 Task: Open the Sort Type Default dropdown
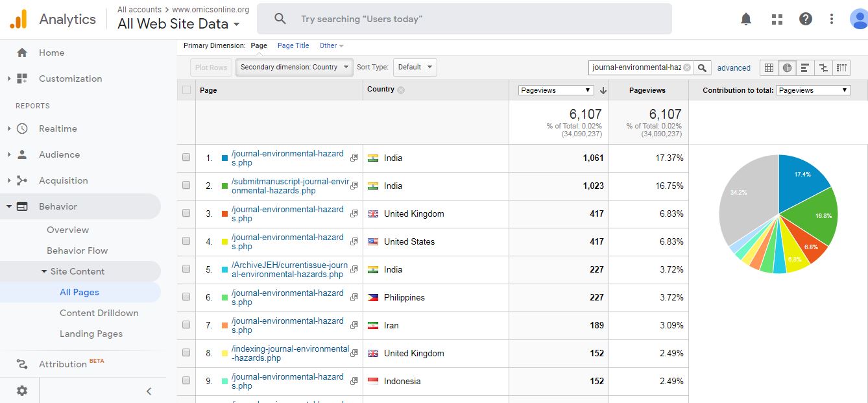coord(415,67)
